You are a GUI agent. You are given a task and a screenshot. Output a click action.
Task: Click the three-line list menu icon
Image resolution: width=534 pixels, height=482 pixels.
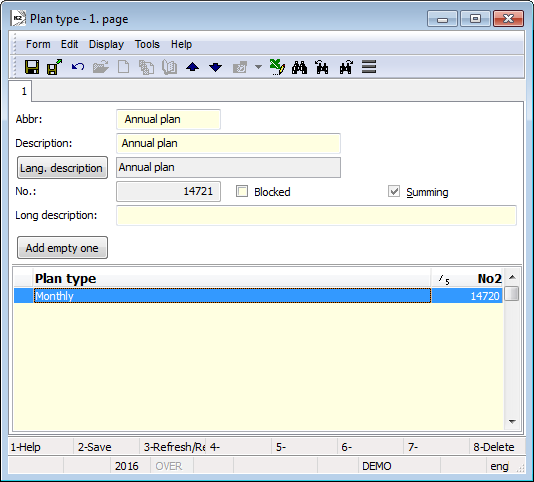[x=369, y=67]
